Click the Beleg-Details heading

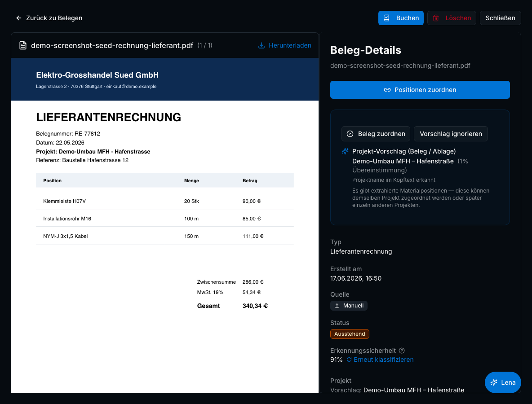pos(365,50)
